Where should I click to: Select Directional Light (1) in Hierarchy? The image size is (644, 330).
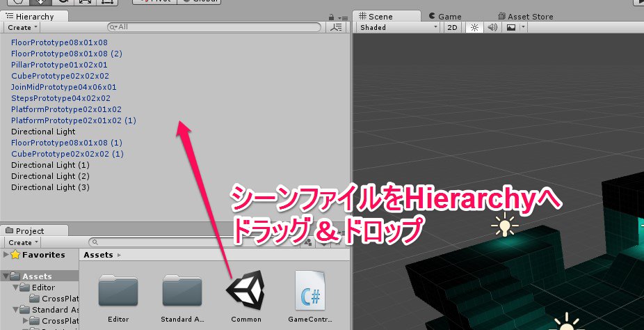[x=50, y=165]
